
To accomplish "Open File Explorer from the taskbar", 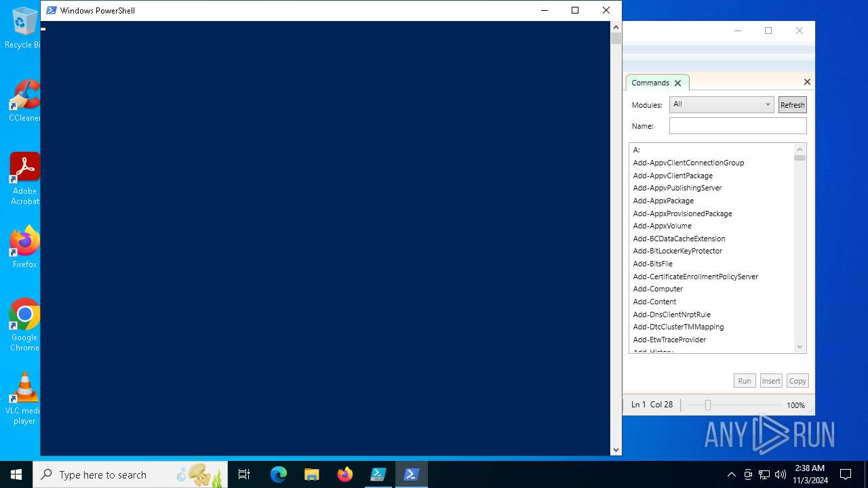I will coord(311,474).
